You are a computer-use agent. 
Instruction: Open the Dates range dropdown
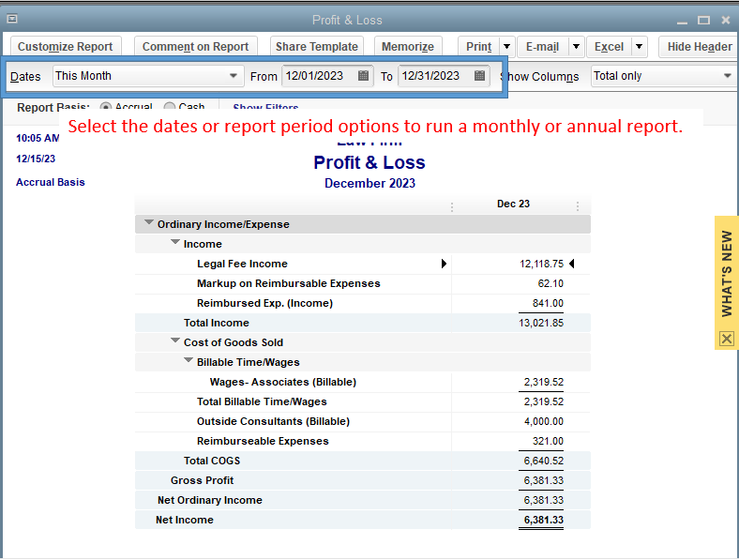234,76
